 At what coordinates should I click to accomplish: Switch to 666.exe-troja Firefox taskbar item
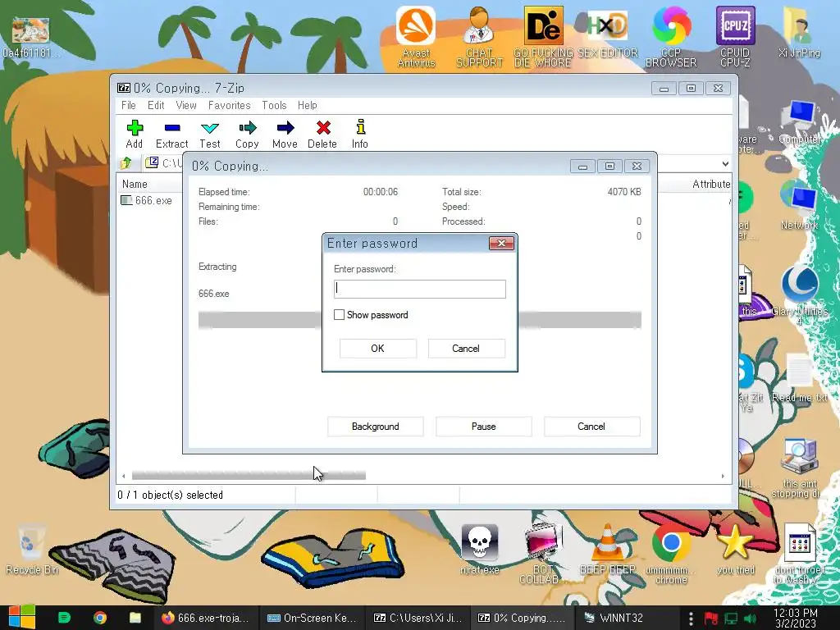[x=205, y=618]
